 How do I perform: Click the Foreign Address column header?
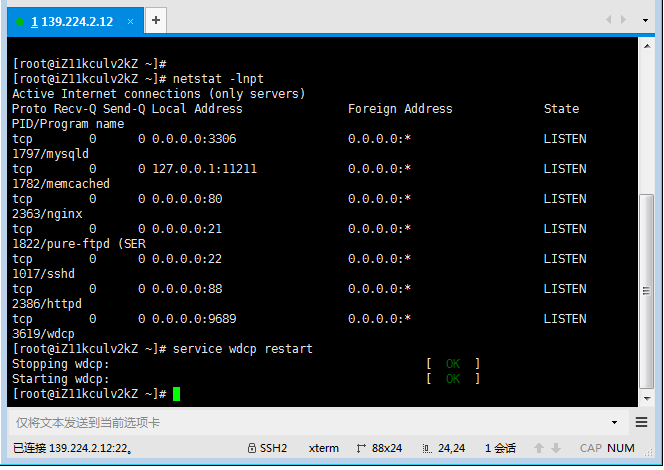(x=400, y=109)
